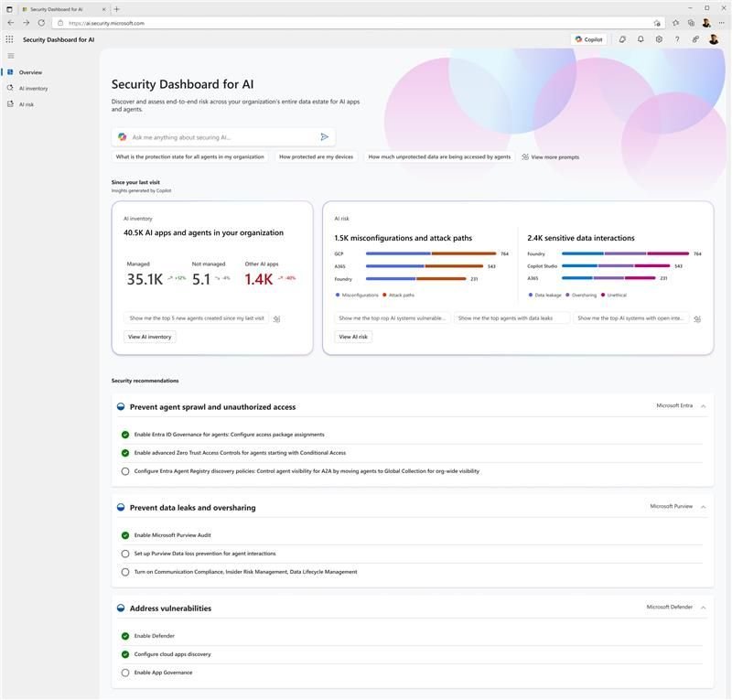The width and height of the screenshot is (732, 700).
Task: Click the browser refresh icon
Action: point(41,22)
